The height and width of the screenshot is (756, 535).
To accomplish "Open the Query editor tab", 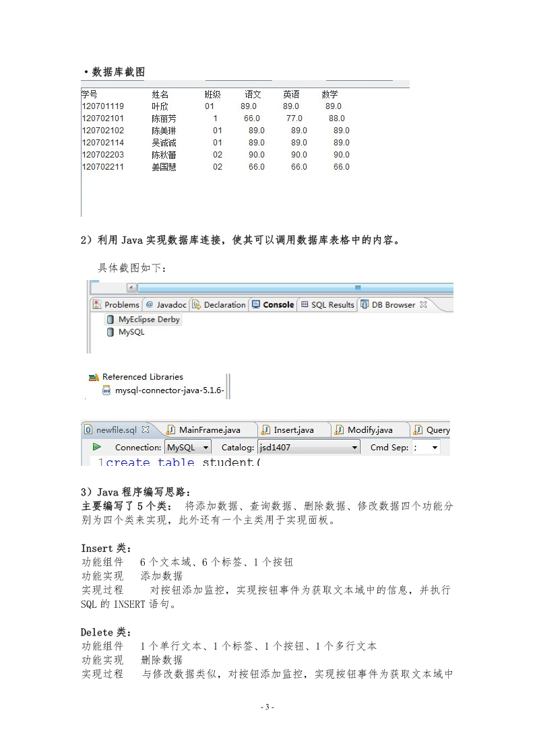I will point(431,429).
